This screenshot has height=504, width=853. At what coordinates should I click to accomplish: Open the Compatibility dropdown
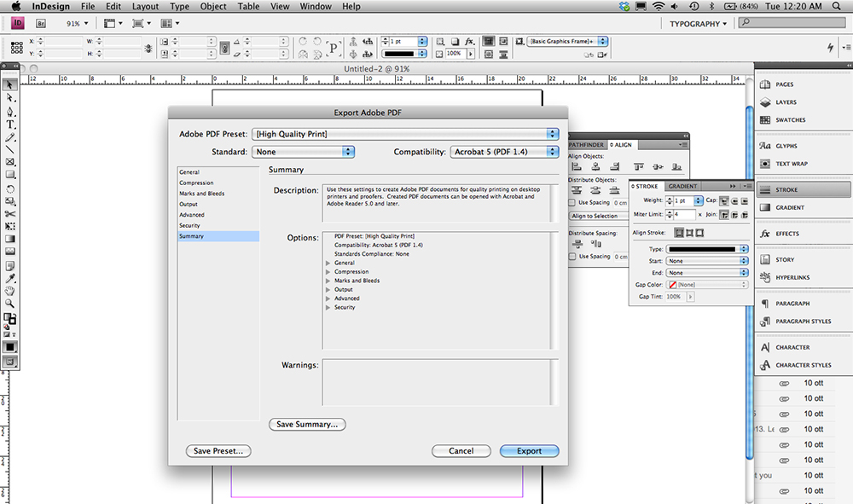pos(503,152)
